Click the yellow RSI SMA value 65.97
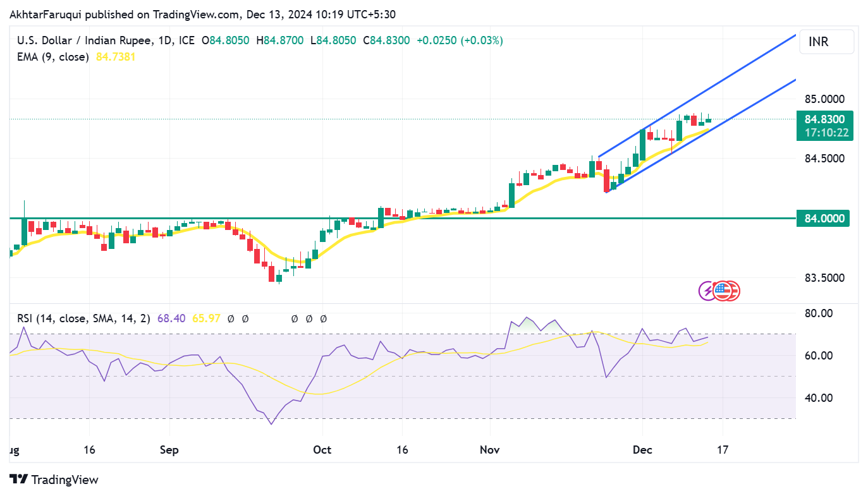The width and height of the screenshot is (868, 496). click(206, 318)
